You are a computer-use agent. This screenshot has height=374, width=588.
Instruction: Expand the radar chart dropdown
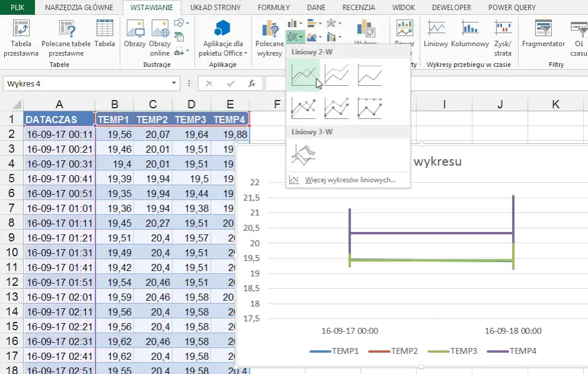[x=340, y=24]
